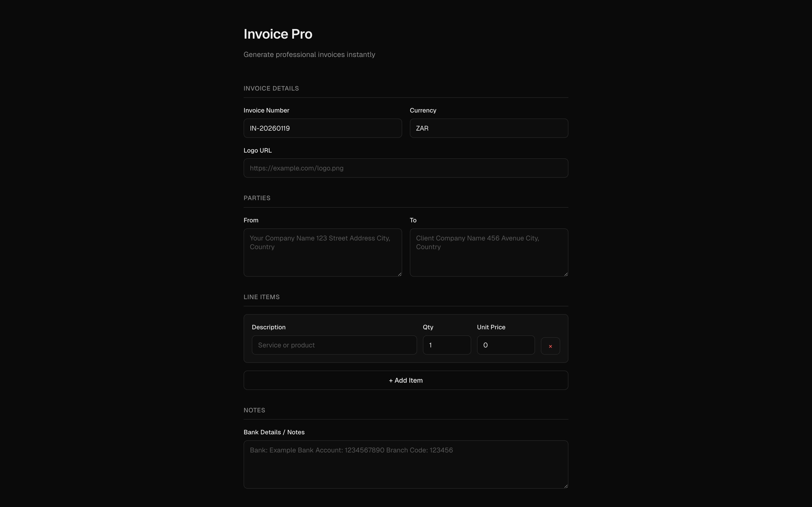Viewport: 812px width, 507px height.
Task: Click the Logo URL input field
Action: point(405,168)
